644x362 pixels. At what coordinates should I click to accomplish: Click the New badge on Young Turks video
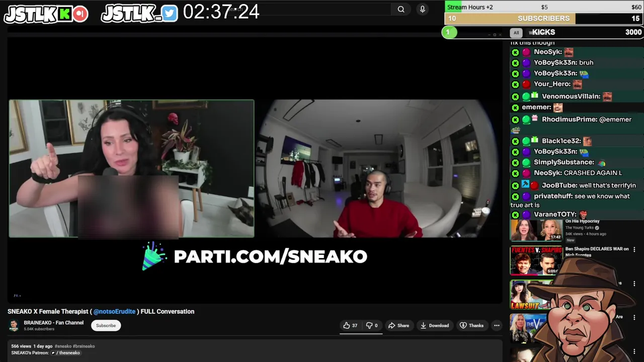[x=570, y=240]
